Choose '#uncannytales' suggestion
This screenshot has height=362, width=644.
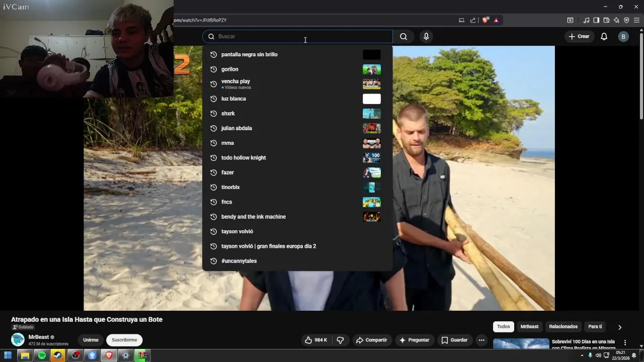[297, 261]
